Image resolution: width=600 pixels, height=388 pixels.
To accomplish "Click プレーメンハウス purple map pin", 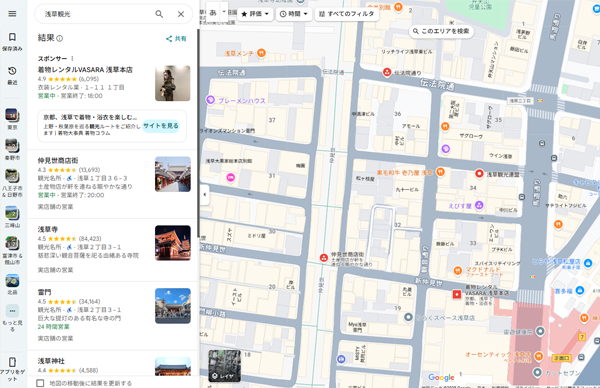I will (210, 100).
